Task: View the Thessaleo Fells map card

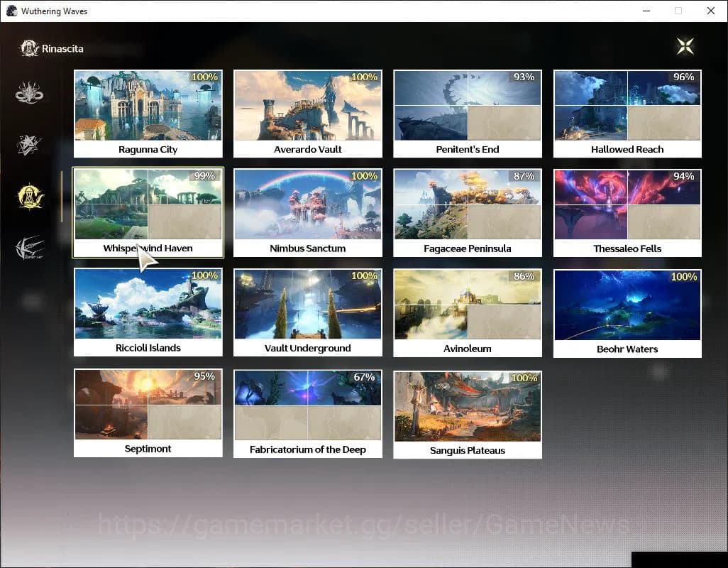Action: pyautogui.click(x=627, y=206)
